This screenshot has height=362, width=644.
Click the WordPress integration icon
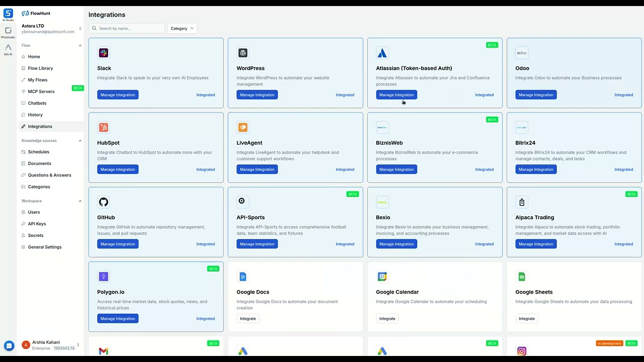coord(243,53)
